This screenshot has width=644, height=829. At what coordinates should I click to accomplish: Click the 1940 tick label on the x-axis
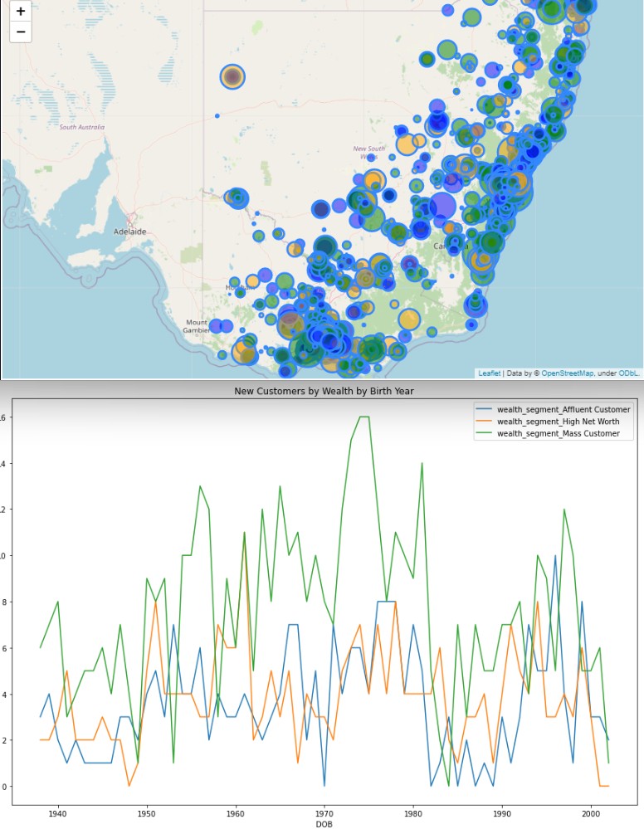(58, 813)
